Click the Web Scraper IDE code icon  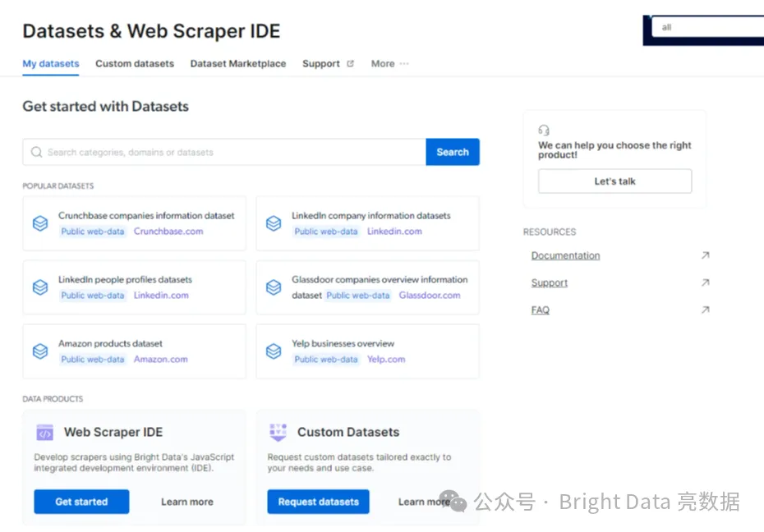point(44,433)
